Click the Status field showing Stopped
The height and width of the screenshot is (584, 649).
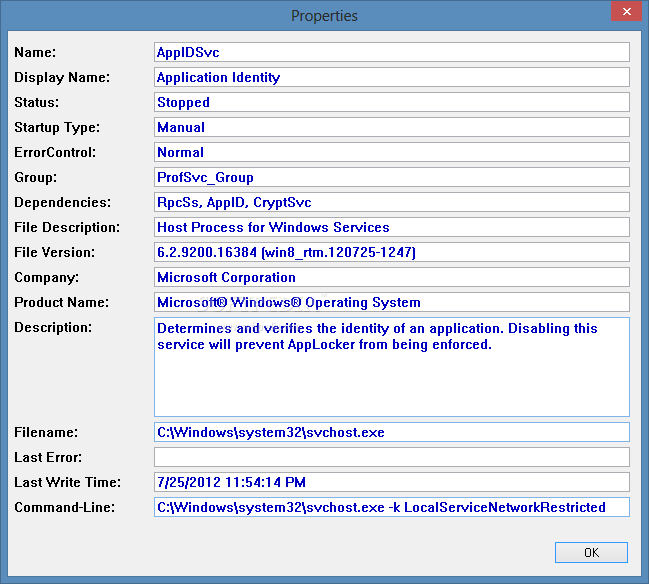click(392, 102)
